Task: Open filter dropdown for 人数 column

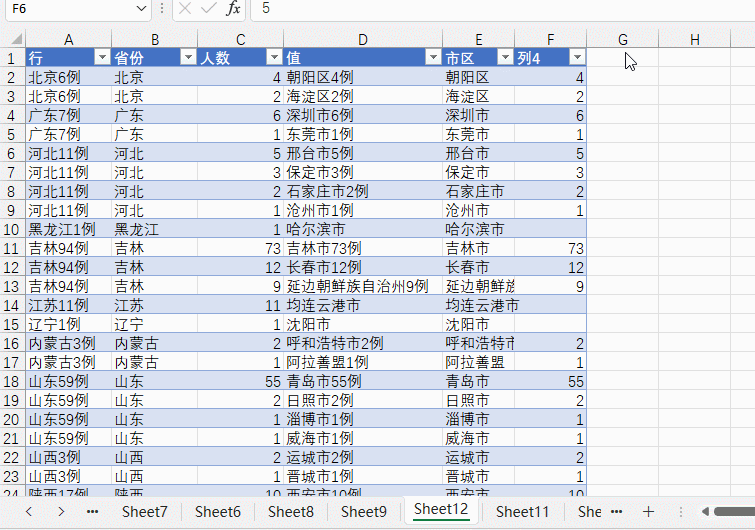Action: [x=274, y=58]
